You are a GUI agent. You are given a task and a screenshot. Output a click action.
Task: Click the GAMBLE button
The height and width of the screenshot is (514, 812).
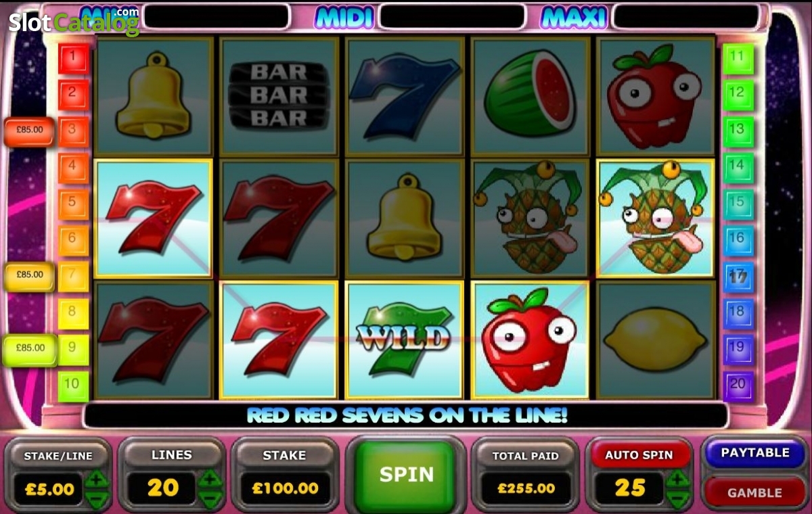754,492
